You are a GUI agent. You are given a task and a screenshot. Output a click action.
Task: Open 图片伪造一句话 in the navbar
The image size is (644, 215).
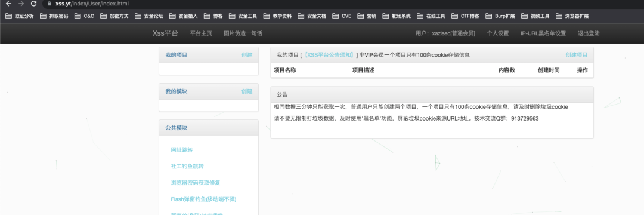243,33
